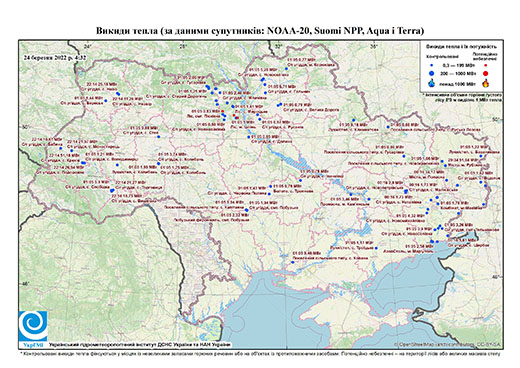Click the UkrGMI spiral logo
Viewport: 520px width, 368px height.
click(33, 325)
